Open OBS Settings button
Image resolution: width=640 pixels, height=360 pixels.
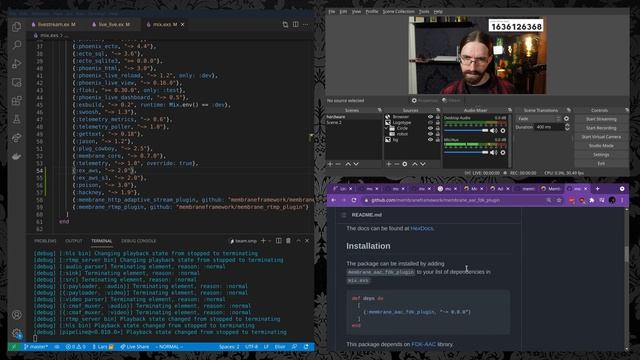click(601, 155)
